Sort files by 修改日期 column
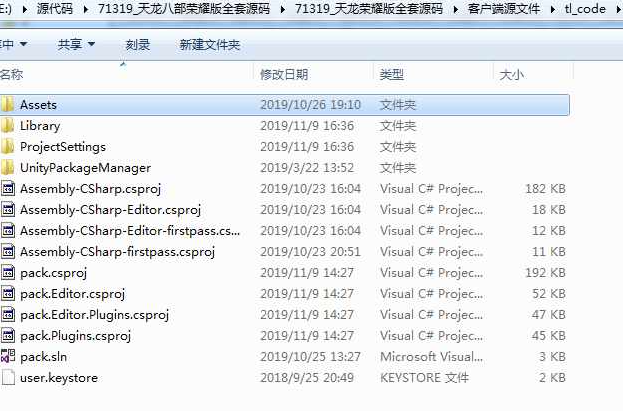The width and height of the screenshot is (623, 411). (x=285, y=75)
